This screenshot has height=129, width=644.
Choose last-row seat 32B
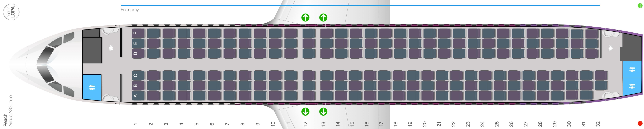coord(601,85)
